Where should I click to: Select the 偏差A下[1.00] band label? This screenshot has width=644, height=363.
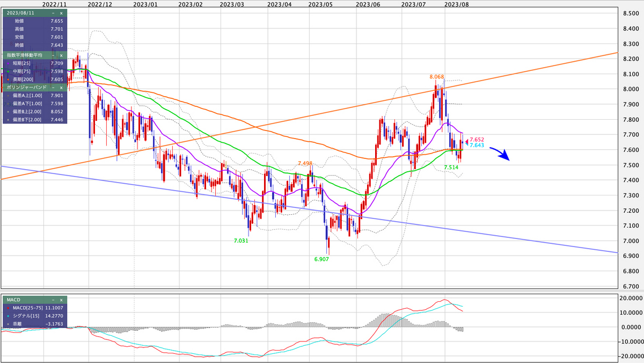[x=27, y=104]
